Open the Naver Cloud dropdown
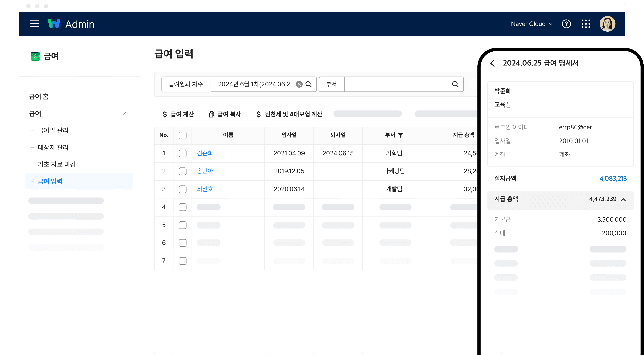The image size is (644, 355). 532,24
